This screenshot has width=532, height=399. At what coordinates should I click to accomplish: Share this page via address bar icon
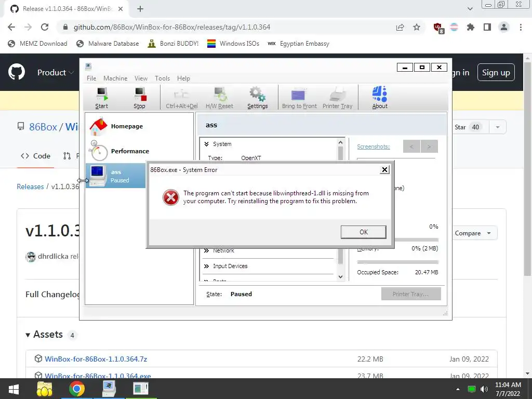coord(400,27)
